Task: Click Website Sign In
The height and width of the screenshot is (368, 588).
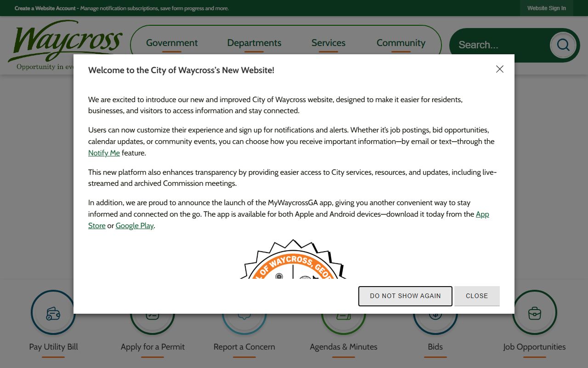Action: (547, 8)
